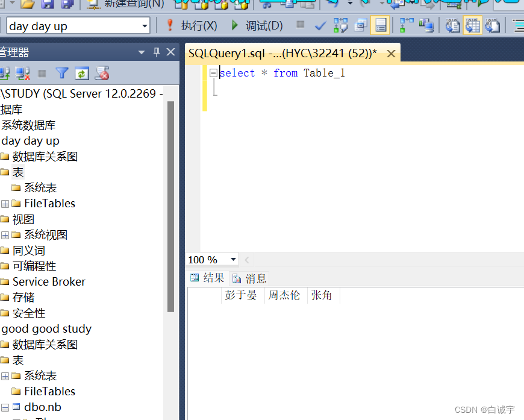524x420 pixels.
Task: Select 表 folder under good good study
Action: [18, 360]
